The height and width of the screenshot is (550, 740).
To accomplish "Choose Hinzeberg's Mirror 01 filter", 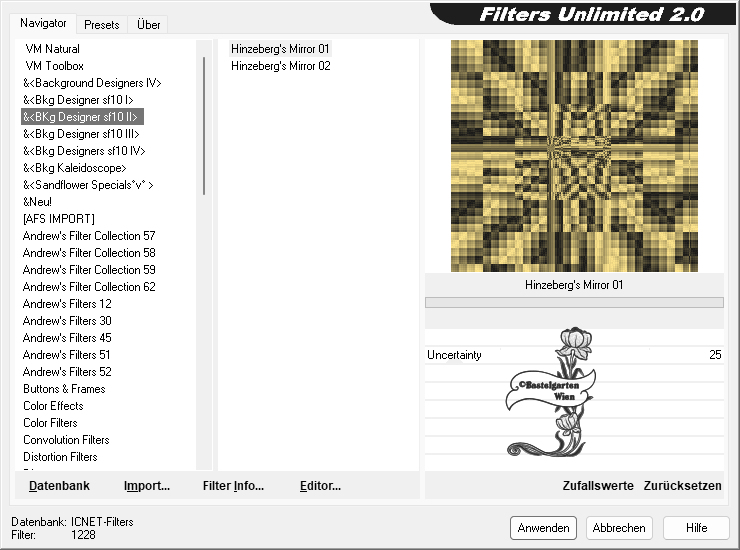I will click(280, 49).
